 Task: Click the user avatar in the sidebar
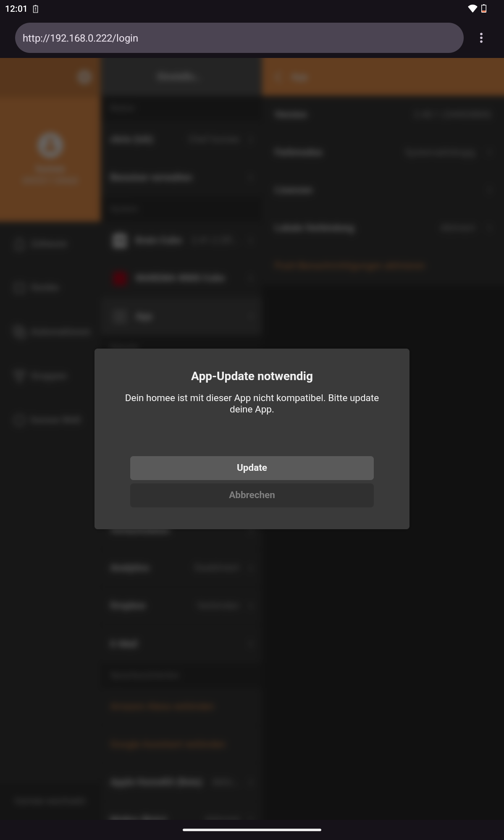[50, 145]
